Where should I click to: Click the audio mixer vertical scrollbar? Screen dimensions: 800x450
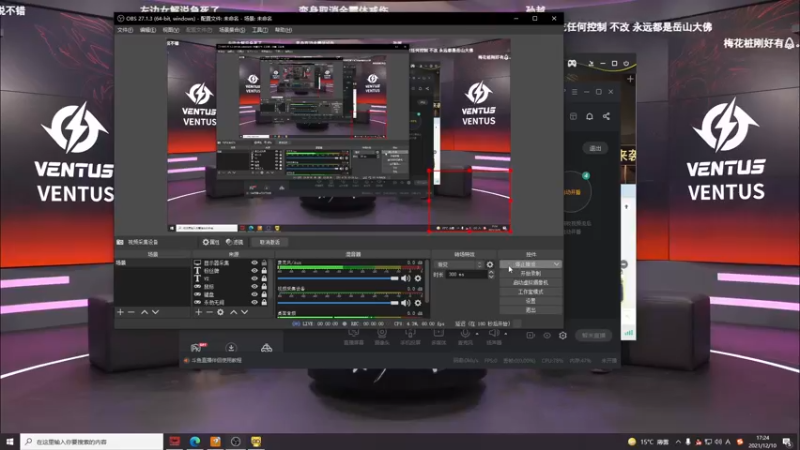(428, 281)
